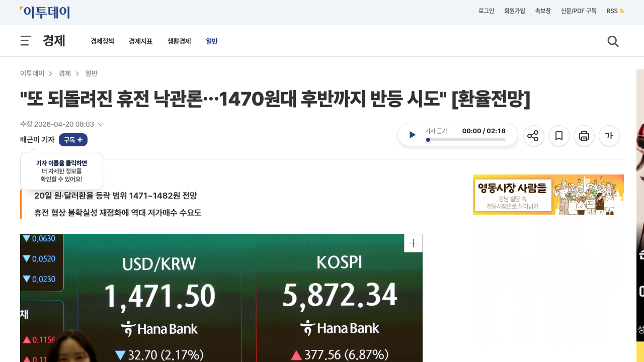The image size is (644, 362).
Task: Open the 경제지표 menu
Action: [x=140, y=41]
